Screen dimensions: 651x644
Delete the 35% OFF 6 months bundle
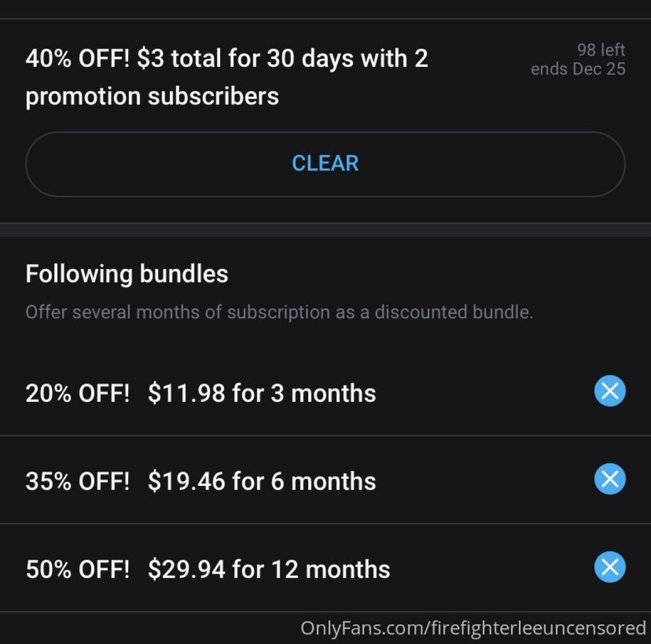pyautogui.click(x=609, y=479)
